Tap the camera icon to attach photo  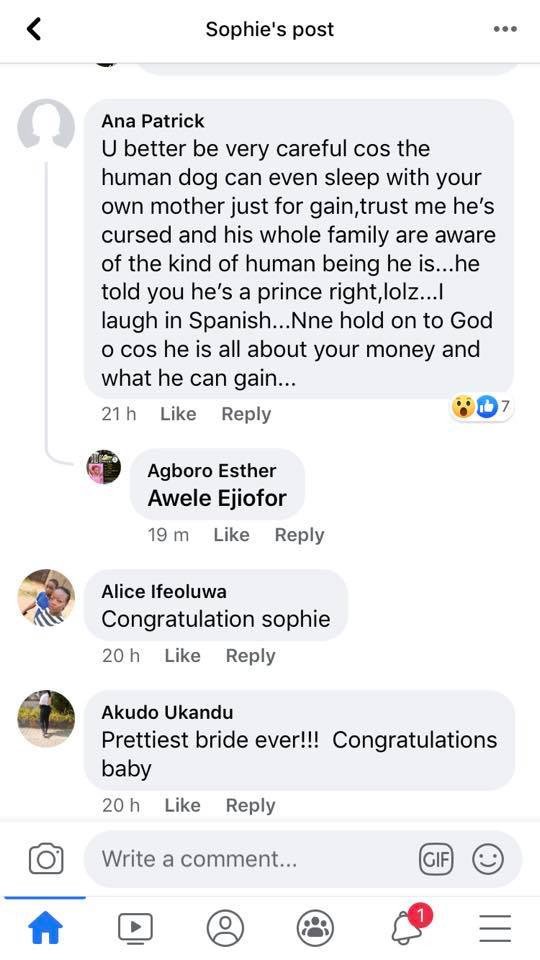[x=47, y=858]
